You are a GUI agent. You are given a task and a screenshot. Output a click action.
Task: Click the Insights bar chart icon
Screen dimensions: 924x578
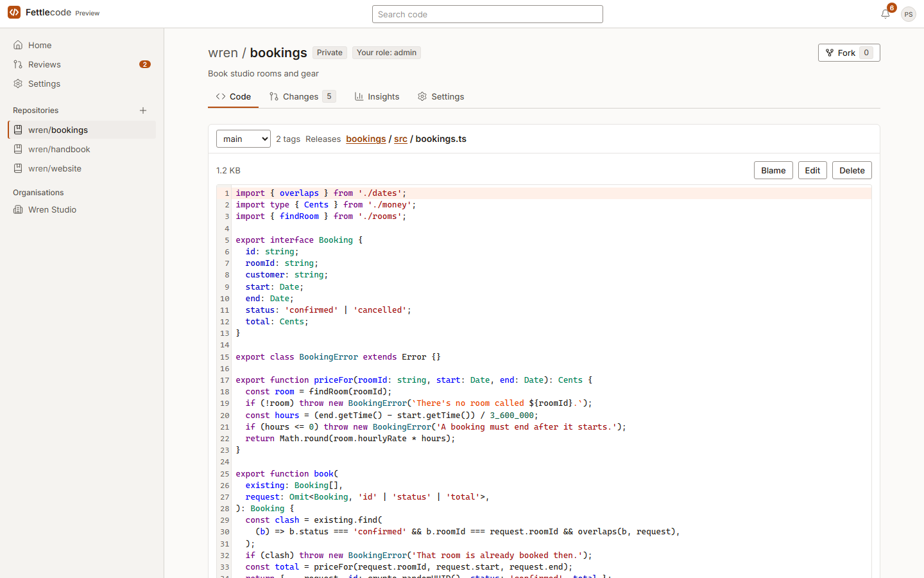[x=359, y=96]
